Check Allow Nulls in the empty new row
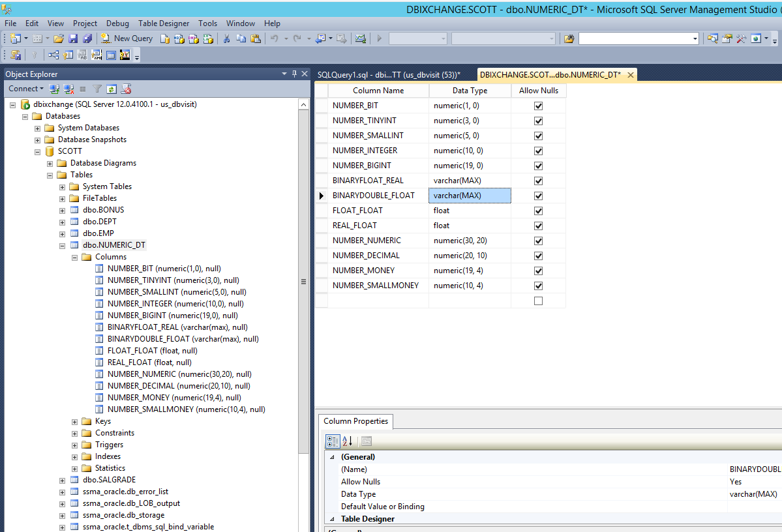This screenshot has height=532, width=782. (x=538, y=301)
